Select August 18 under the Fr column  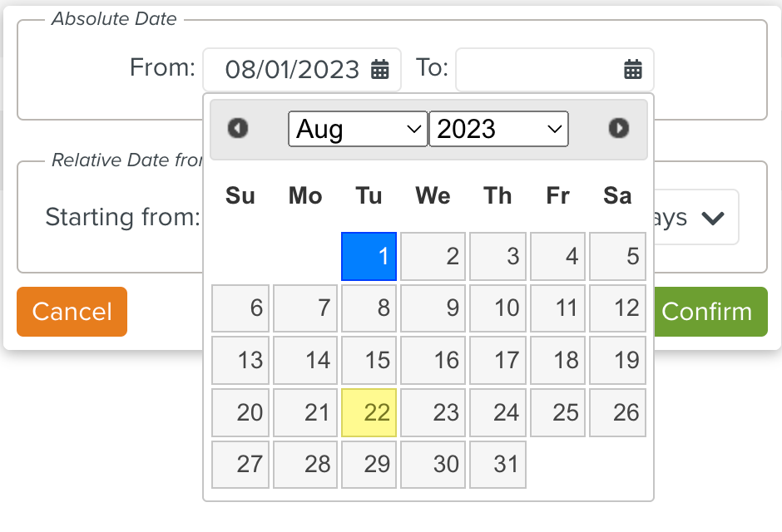557,360
